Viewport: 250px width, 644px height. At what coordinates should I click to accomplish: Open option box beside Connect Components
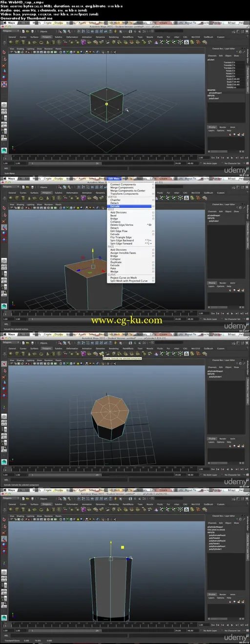(x=153, y=184)
